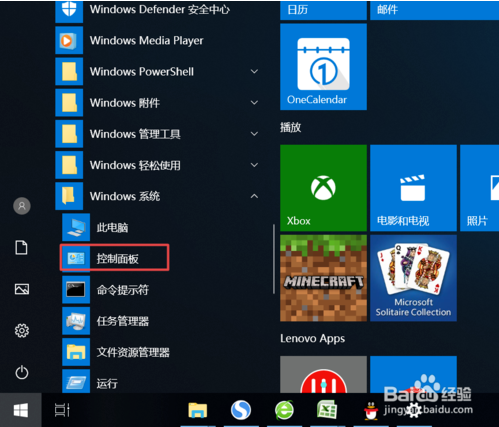Image resolution: width=499 pixels, height=427 pixels.
Task: Click the 播放 group heading
Action: [x=291, y=127]
